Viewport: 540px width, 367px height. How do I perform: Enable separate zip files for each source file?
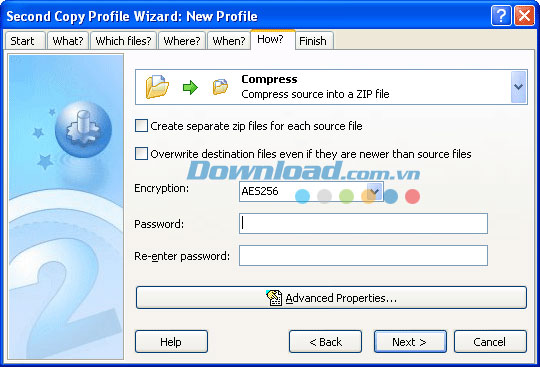(x=141, y=126)
